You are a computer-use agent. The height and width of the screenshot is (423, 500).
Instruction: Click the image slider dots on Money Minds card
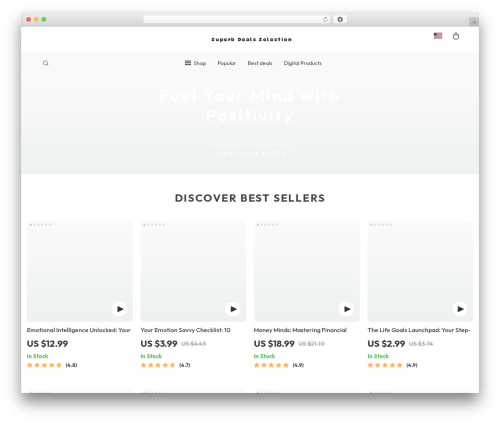(x=267, y=225)
